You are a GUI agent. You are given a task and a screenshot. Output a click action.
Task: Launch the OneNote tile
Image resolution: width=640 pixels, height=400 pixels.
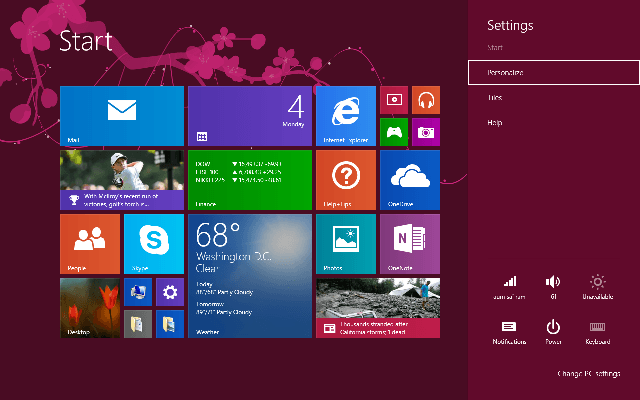click(410, 244)
